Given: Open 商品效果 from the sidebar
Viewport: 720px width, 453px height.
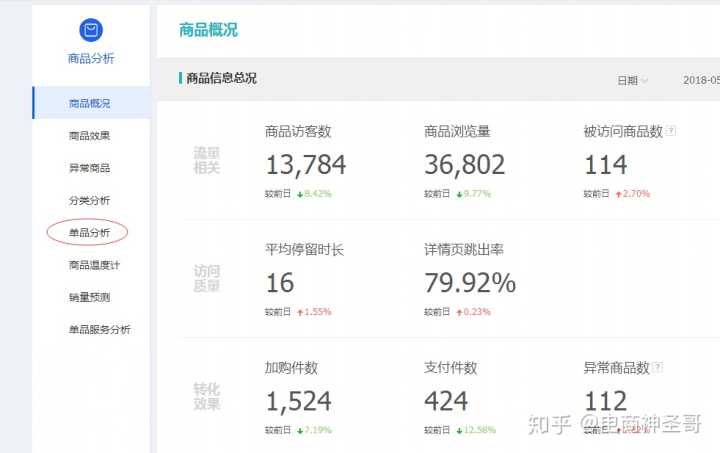Looking at the screenshot, I should click(x=89, y=135).
